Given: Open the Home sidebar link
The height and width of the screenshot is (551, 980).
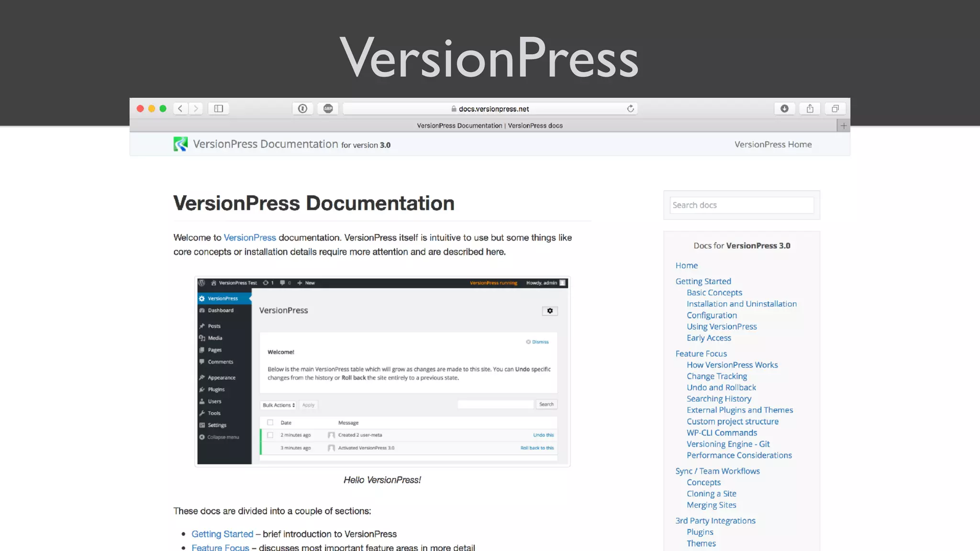Looking at the screenshot, I should 686,265.
